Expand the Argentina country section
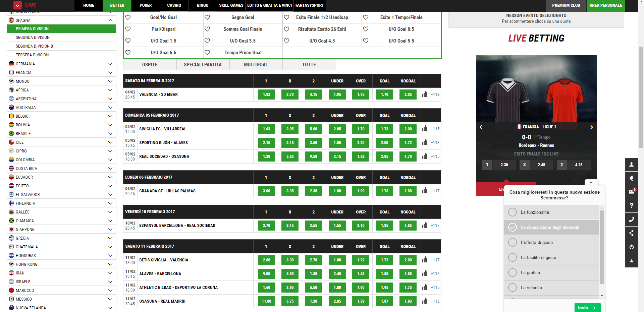Screen dimensions: 644x312 [110, 99]
